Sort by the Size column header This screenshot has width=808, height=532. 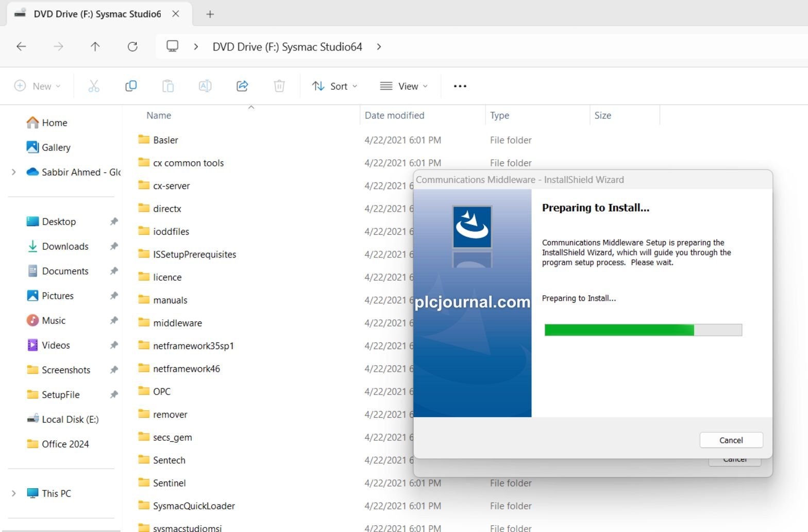(603, 115)
